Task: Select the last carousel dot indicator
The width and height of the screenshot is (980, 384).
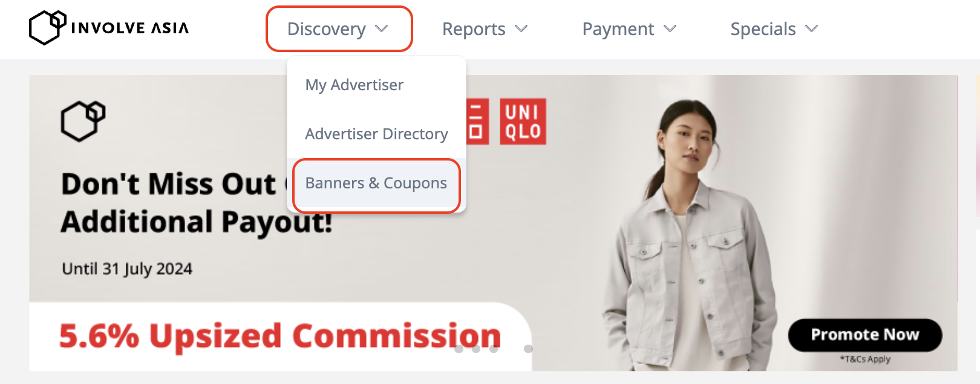Action: coord(528,349)
